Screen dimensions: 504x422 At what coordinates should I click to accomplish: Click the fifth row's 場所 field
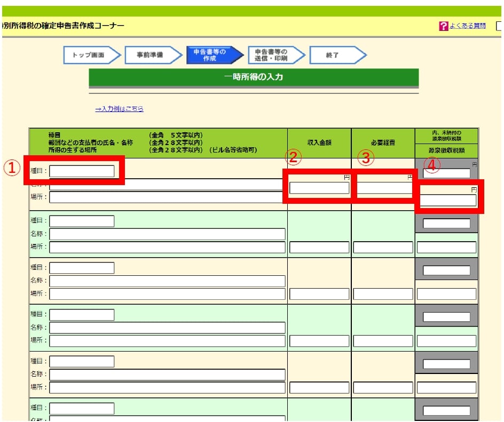167,388
